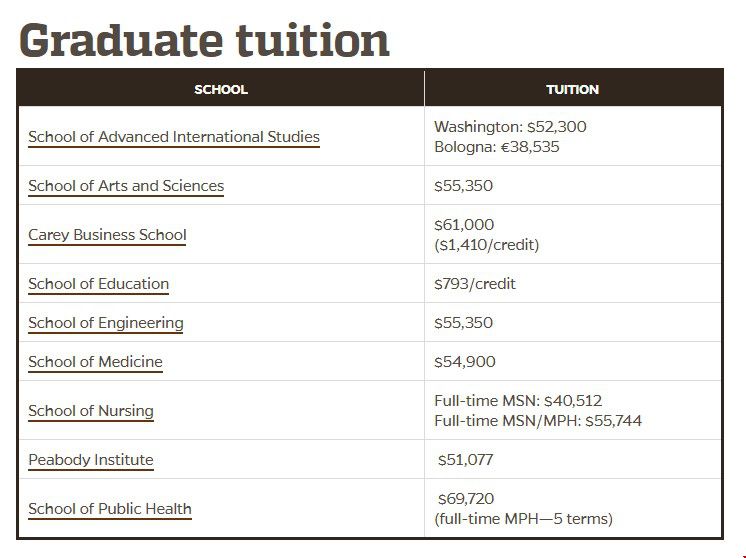Image resolution: width=746 pixels, height=558 pixels.
Task: Open School of Advanced International Studies link
Action: pyautogui.click(x=174, y=137)
